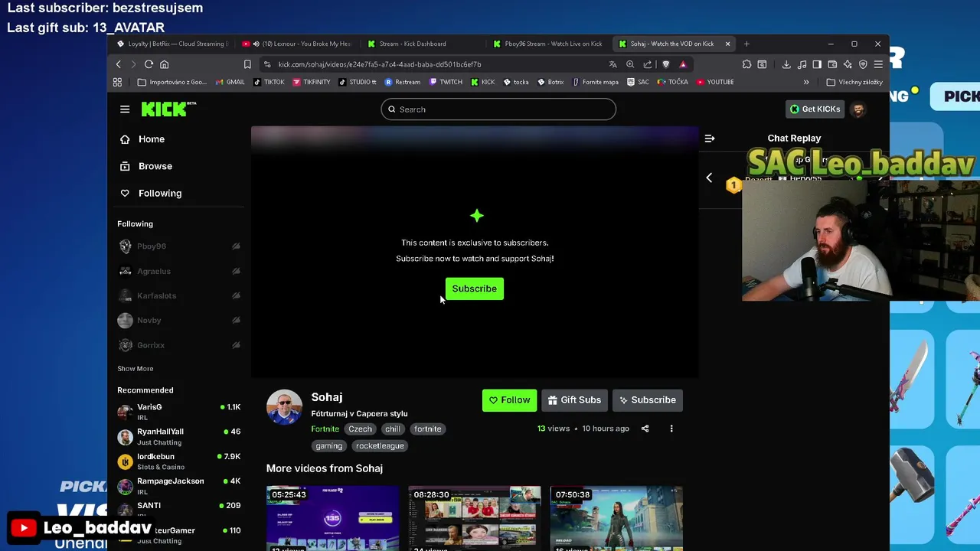Open a new browser tab
This screenshot has width=980, height=551.
click(746, 44)
